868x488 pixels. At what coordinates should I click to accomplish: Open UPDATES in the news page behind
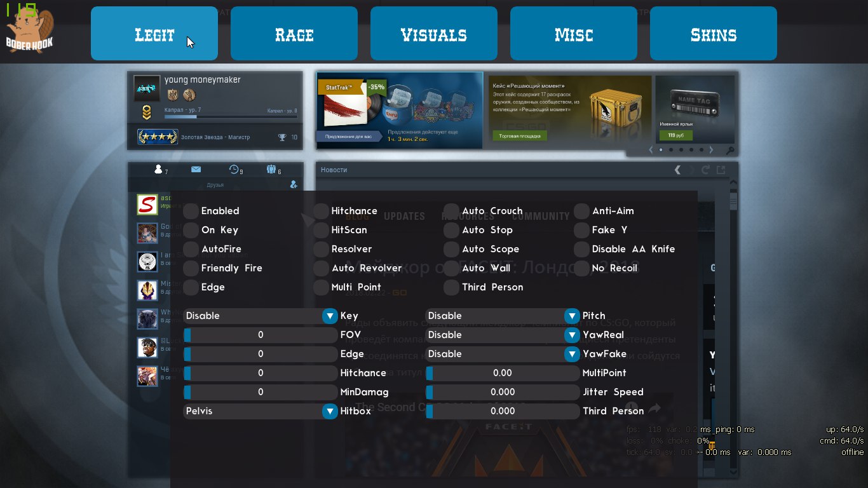(x=404, y=216)
